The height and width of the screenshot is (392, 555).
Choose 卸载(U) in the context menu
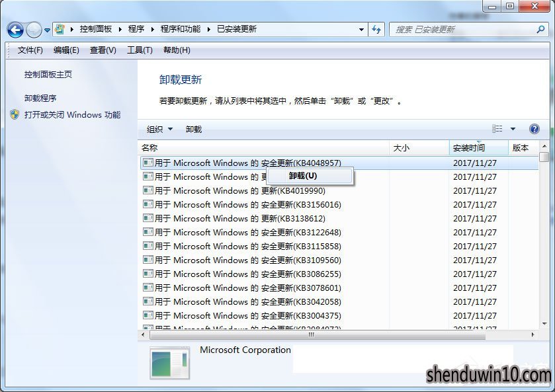click(x=310, y=176)
